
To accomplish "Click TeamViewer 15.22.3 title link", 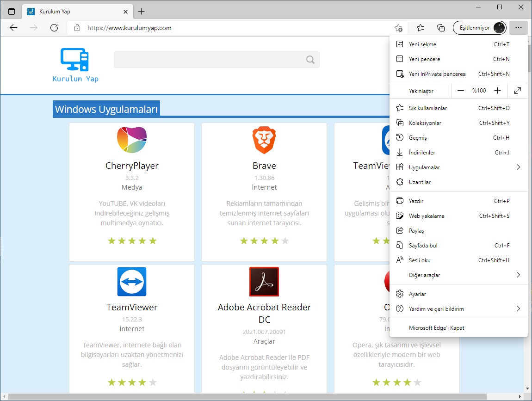I will [132, 307].
